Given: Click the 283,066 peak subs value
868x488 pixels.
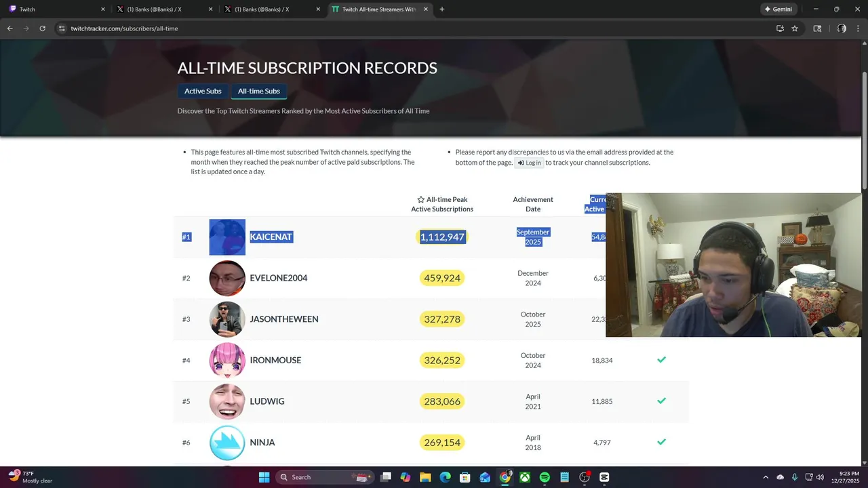Looking at the screenshot, I should [x=442, y=401].
